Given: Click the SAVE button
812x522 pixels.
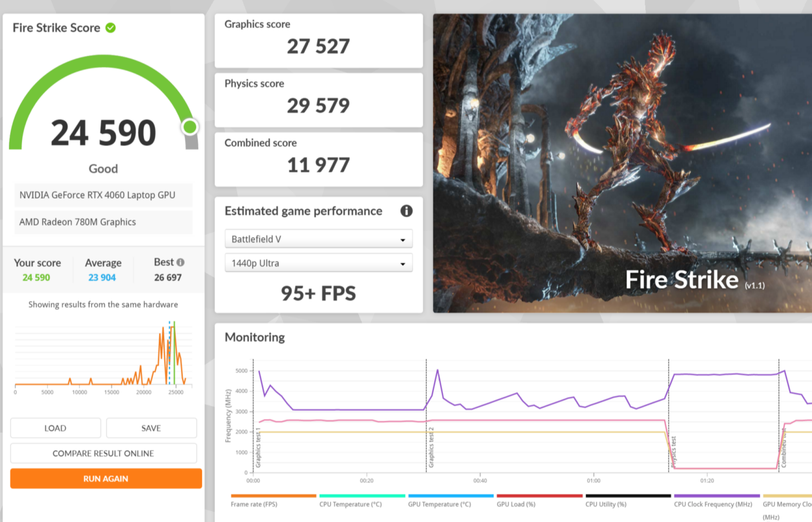Looking at the screenshot, I should point(151,428).
